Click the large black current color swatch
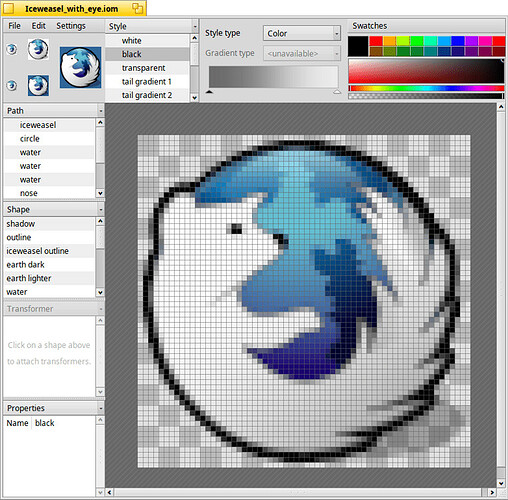Viewport: 508px width, 500px height. click(358, 46)
